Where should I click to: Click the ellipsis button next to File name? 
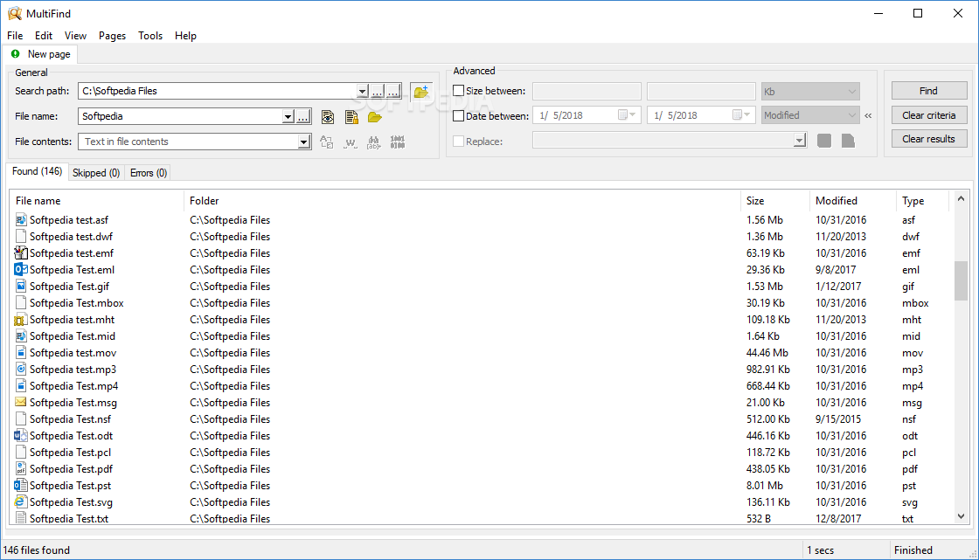click(302, 117)
